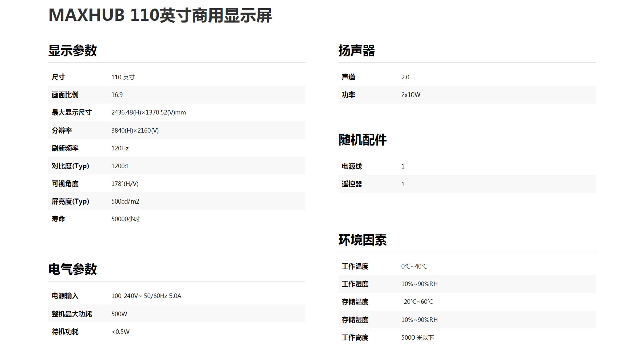This screenshot has width=644, height=361.
Task: Select the 50000小时 lifespan value
Action: [126, 219]
